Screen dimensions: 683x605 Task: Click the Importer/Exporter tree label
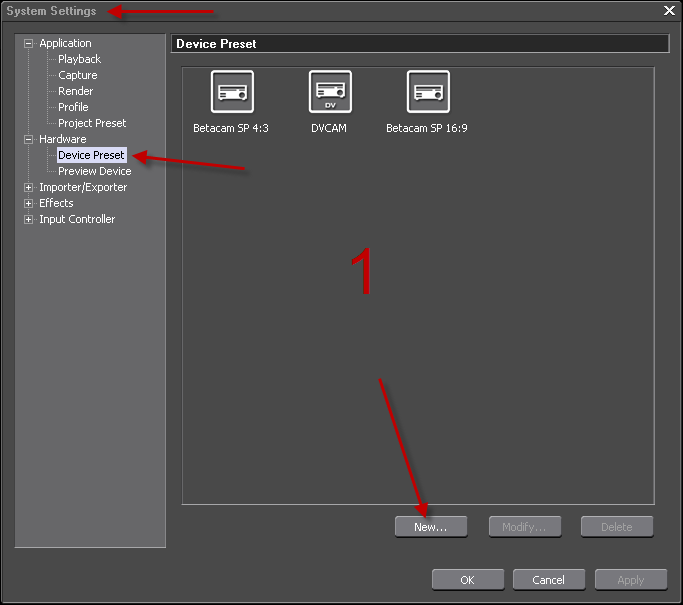pos(83,187)
